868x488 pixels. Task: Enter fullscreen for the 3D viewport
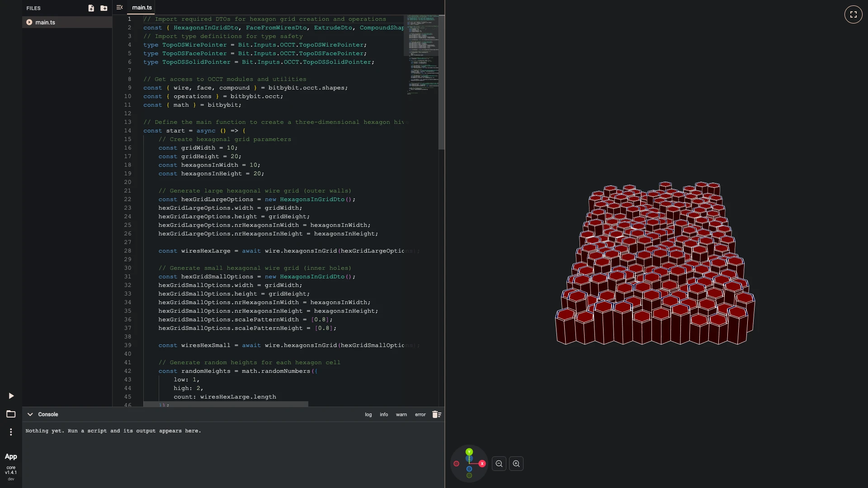pyautogui.click(x=853, y=14)
